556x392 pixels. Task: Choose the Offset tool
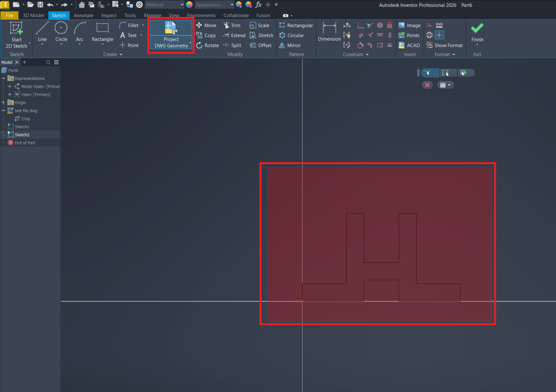261,45
